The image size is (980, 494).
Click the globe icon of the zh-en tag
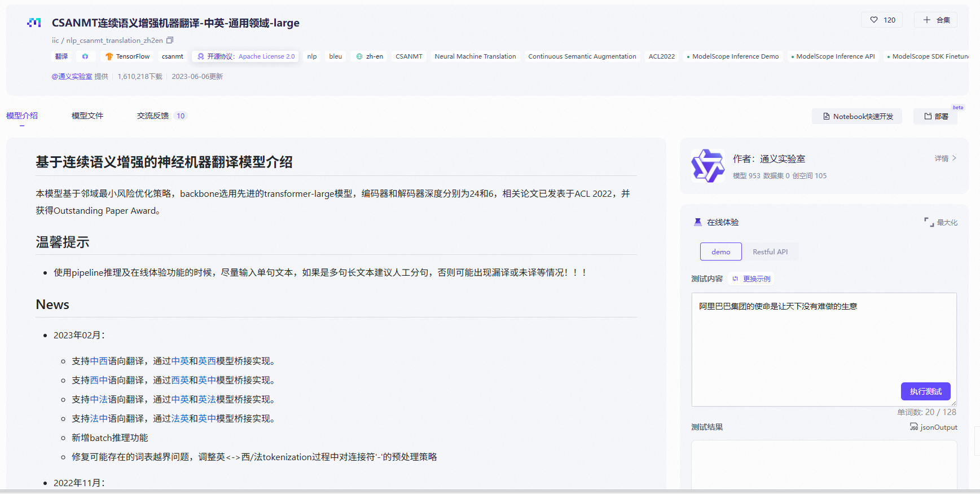359,56
